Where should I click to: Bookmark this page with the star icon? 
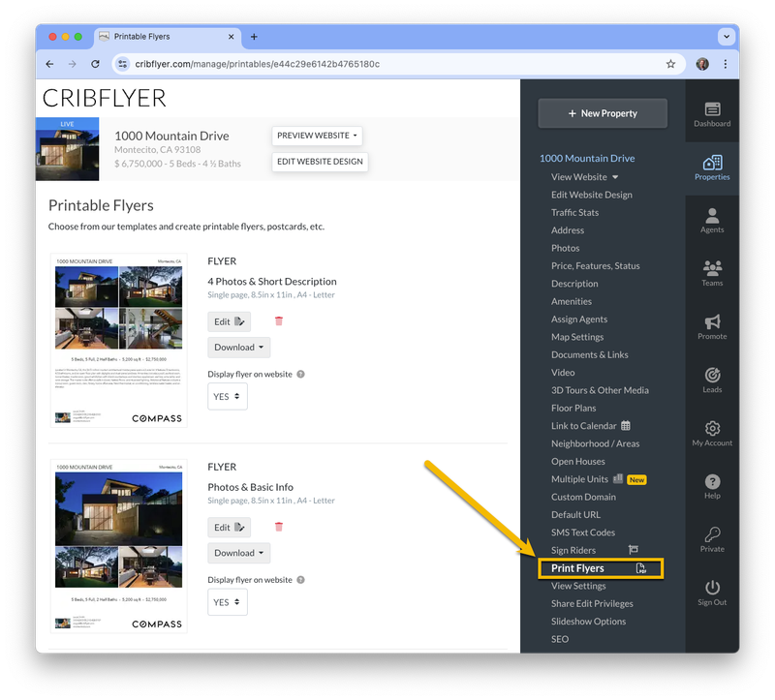670,64
